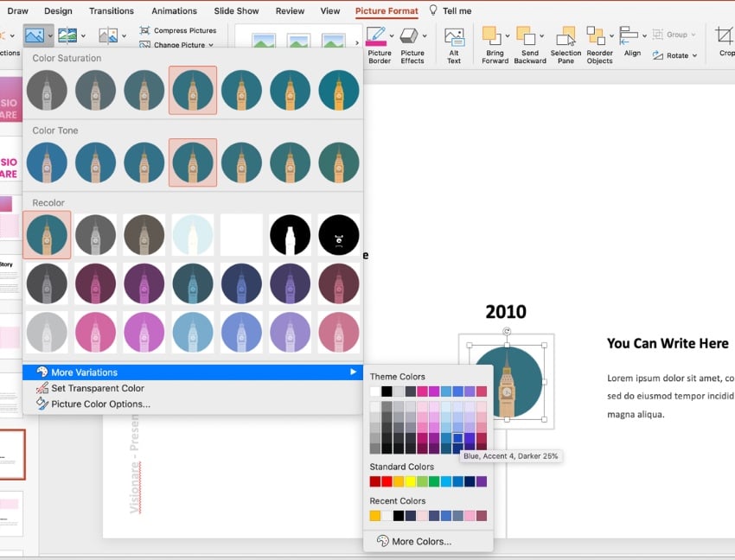Select the most saturated Color Saturation thumbnail
Image resolution: width=735 pixels, height=560 pixels.
tap(338, 90)
